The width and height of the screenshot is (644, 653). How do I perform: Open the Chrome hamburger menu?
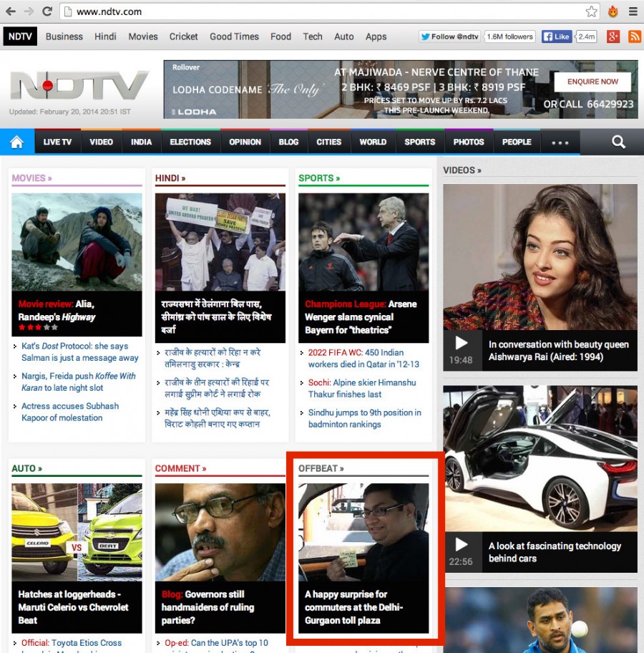point(633,11)
